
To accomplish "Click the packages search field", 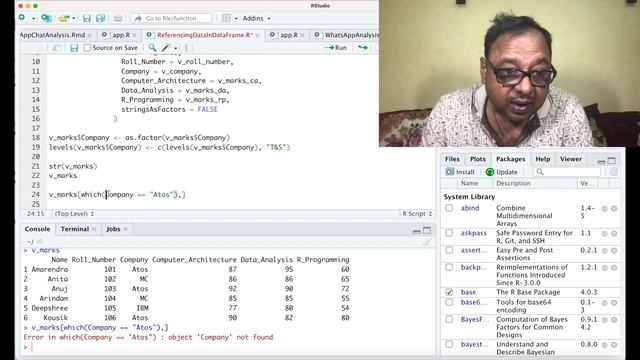I will coord(567,172).
